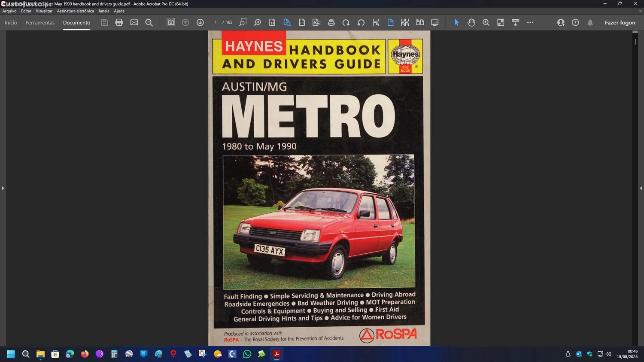Open more tools ellipsis menu
This screenshot has height=362, width=644.
530,22
